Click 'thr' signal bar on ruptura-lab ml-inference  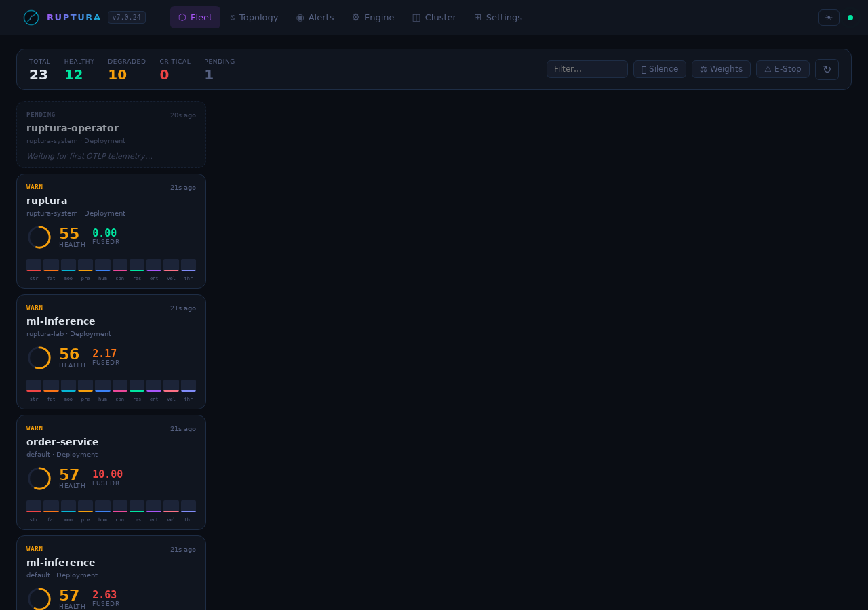click(189, 386)
